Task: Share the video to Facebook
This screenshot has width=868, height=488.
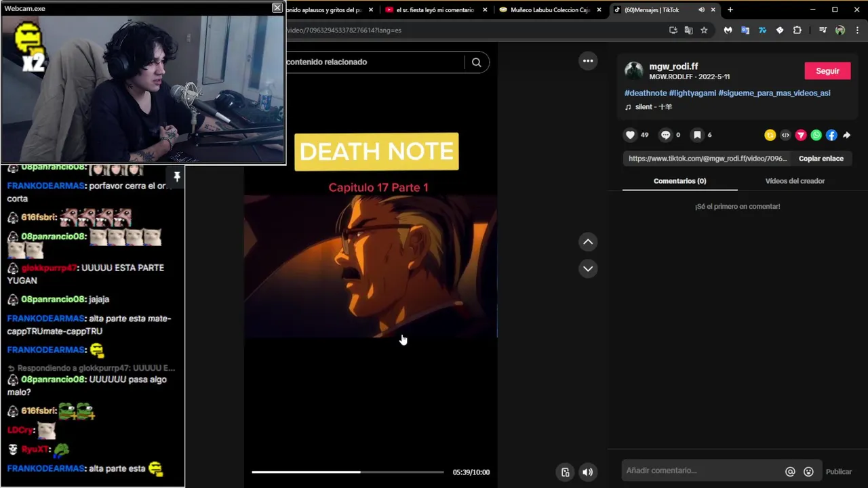Action: click(831, 135)
